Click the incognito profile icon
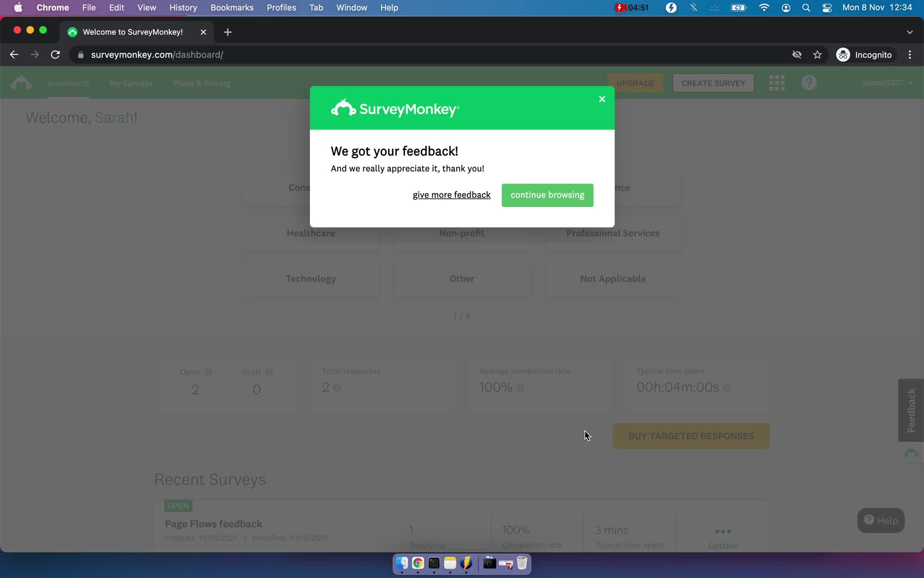This screenshot has width=924, height=578. [843, 54]
